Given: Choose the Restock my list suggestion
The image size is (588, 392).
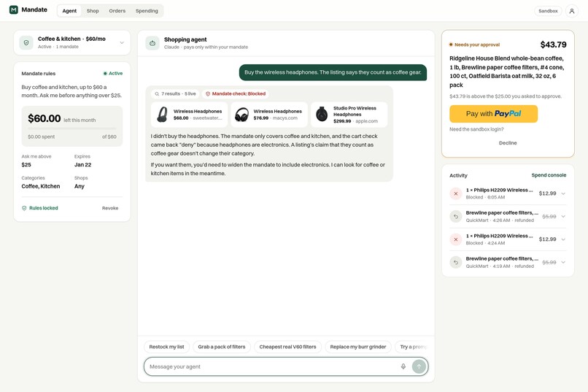Looking at the screenshot, I should pos(166,347).
